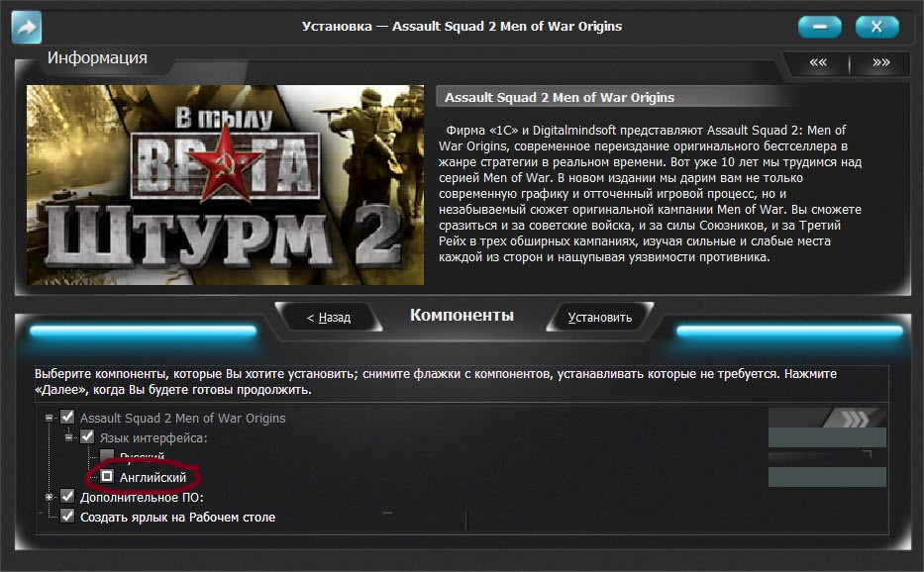The height and width of the screenshot is (572, 924).
Task: Collapse the Assault Squad 2 root tree node
Action: [x=49, y=418]
